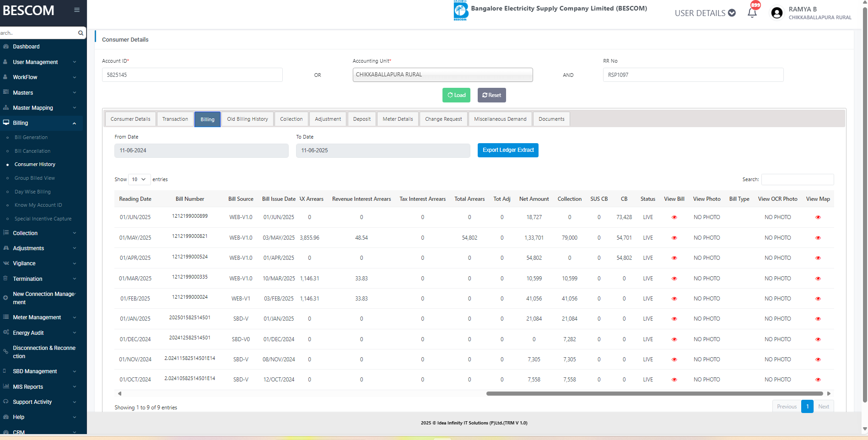Open the user profile avatar icon
The height and width of the screenshot is (440, 868).
click(776, 13)
